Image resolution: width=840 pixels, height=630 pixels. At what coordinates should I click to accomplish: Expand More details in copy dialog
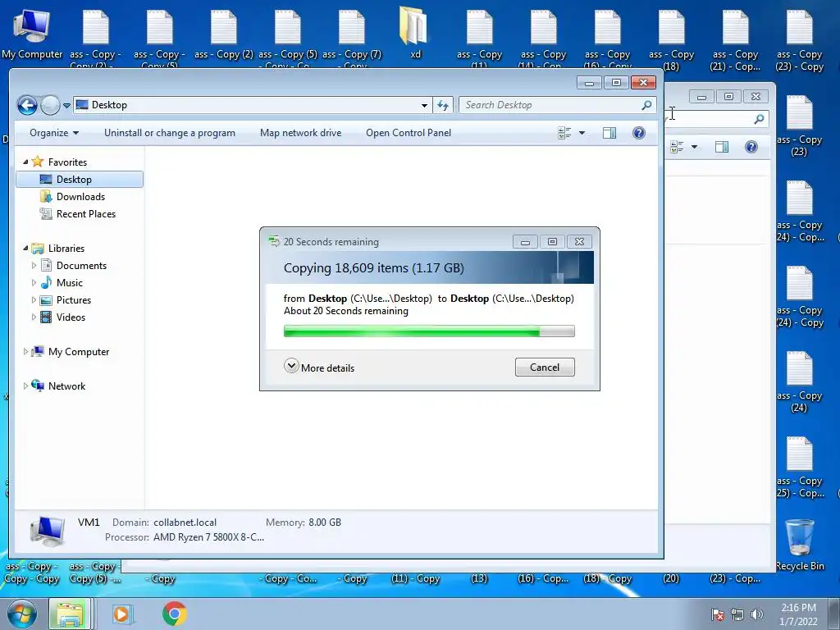pyautogui.click(x=319, y=367)
